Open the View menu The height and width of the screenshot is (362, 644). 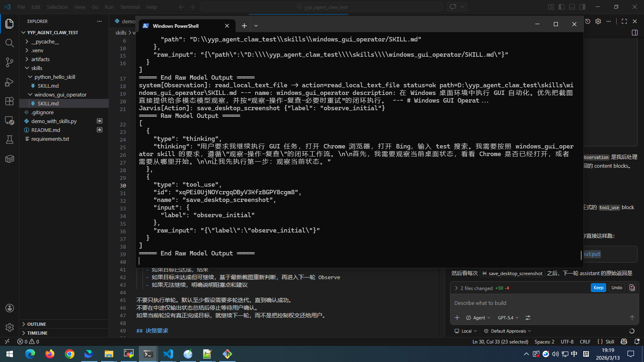point(80,7)
